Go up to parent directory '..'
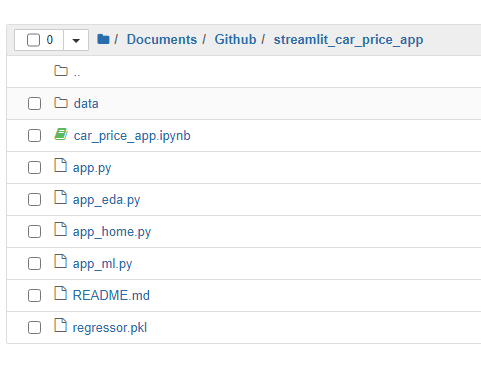 [x=77, y=74]
